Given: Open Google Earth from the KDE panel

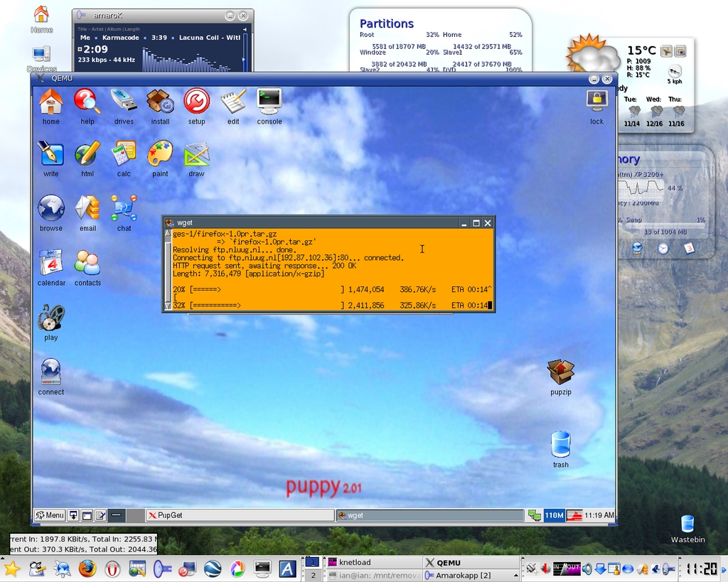Looking at the screenshot, I should 212,568.
